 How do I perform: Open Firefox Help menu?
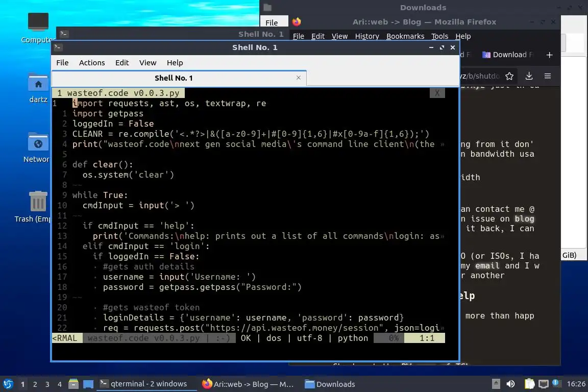pos(463,36)
